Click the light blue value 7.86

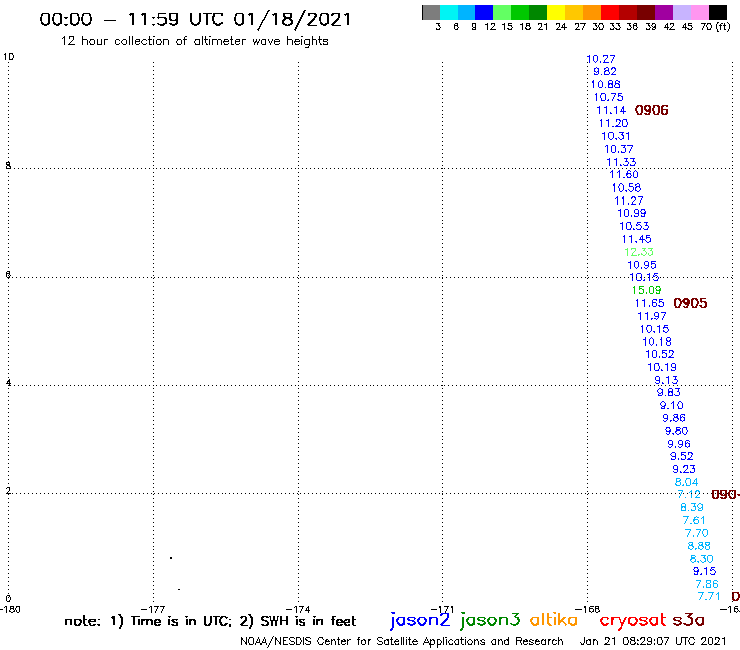pyautogui.click(x=707, y=584)
